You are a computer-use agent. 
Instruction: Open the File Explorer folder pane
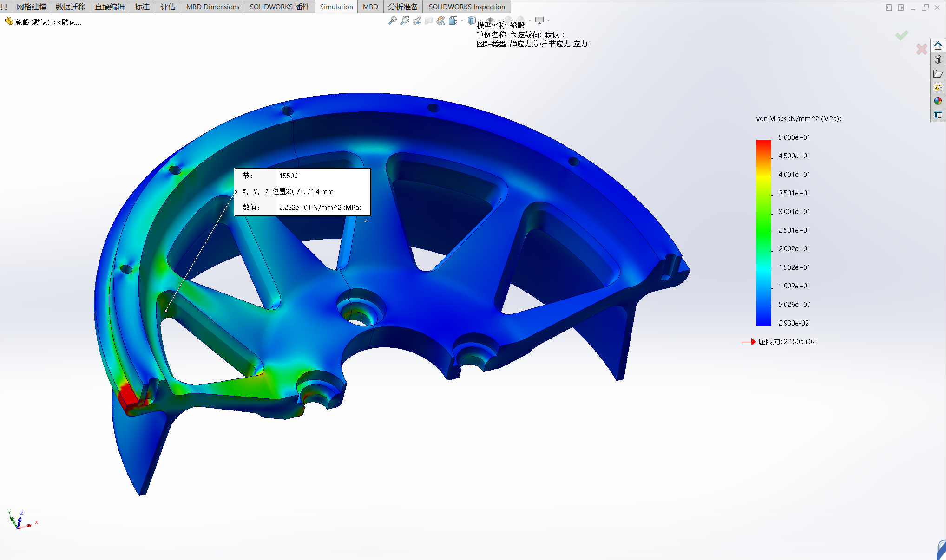click(x=938, y=73)
